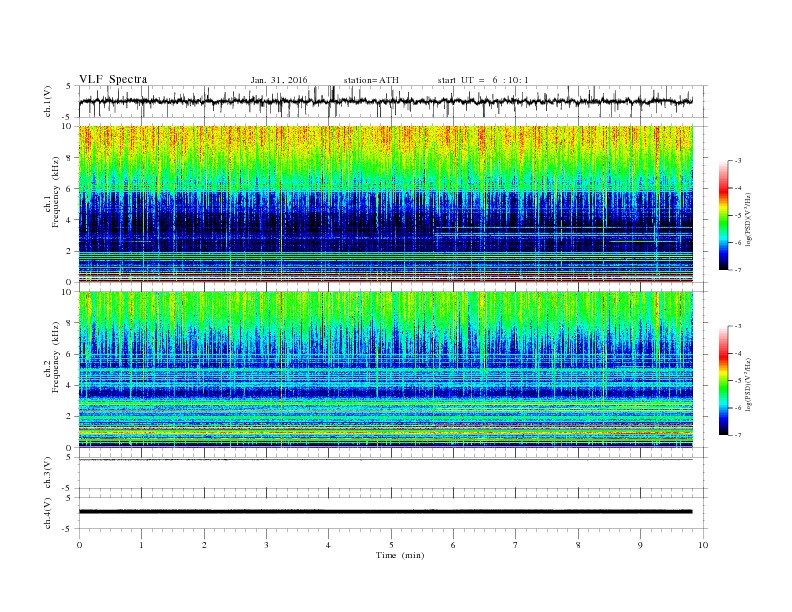792x612 pixels.
Task: Click the time axis tick label "10"
Action: coord(703,545)
